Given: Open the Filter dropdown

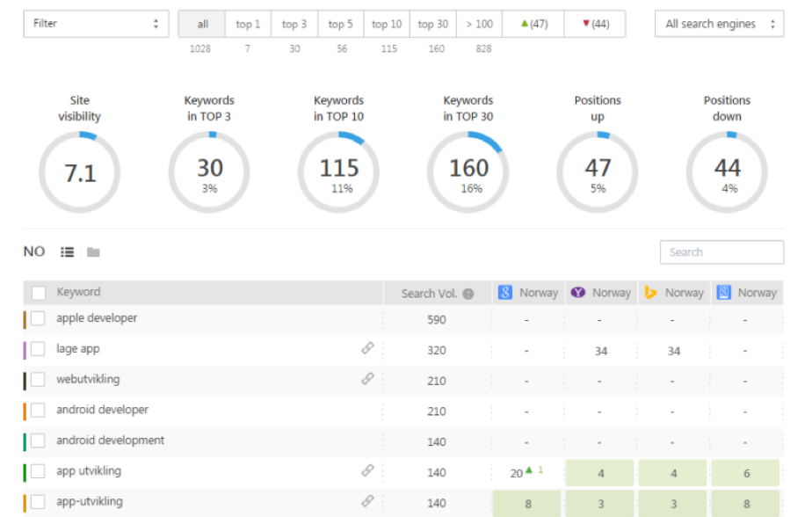Looking at the screenshot, I should (x=96, y=24).
